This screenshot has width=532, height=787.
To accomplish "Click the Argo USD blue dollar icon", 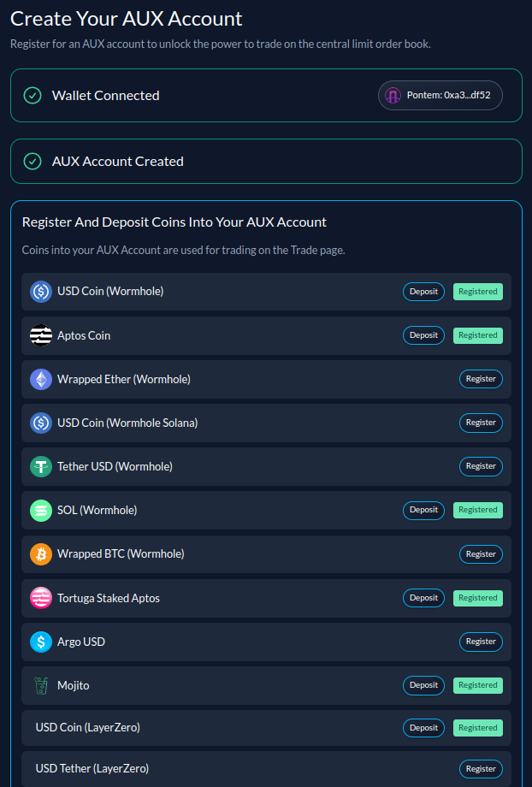I will point(41,642).
